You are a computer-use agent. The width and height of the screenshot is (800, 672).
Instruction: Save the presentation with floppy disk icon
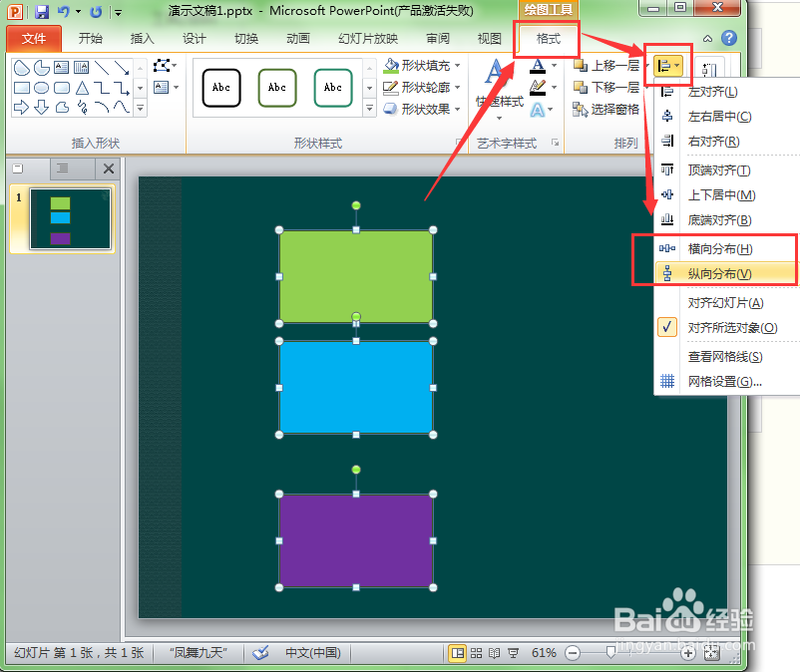pyautogui.click(x=42, y=11)
